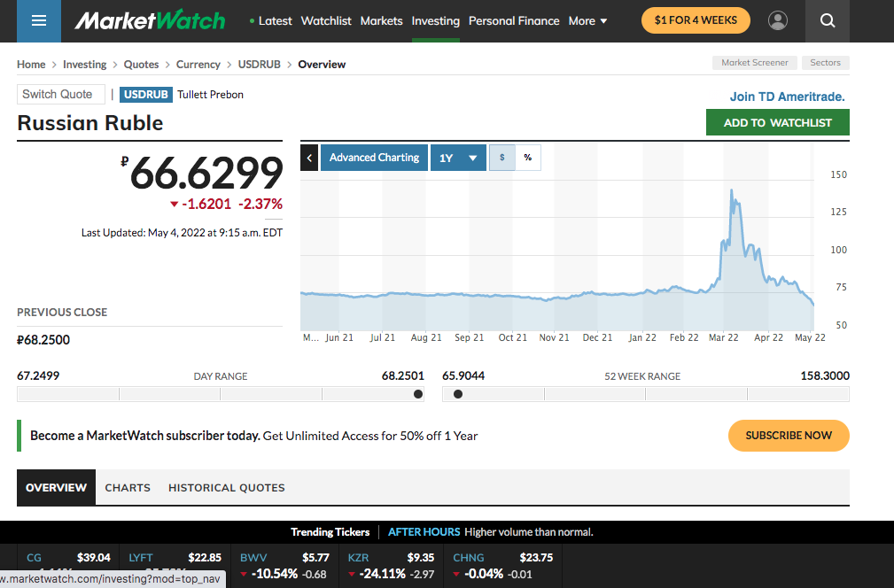Image resolution: width=894 pixels, height=588 pixels.
Task: Open the Markets menu
Action: coord(381,21)
